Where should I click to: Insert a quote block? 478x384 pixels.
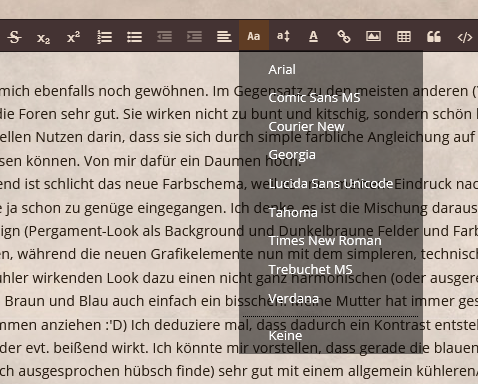pos(434,37)
